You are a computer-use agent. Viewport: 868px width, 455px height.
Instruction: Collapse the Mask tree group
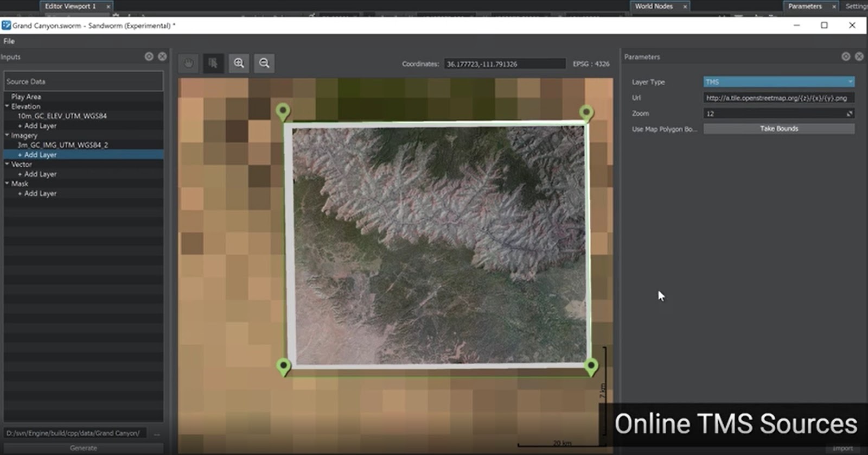(x=7, y=184)
